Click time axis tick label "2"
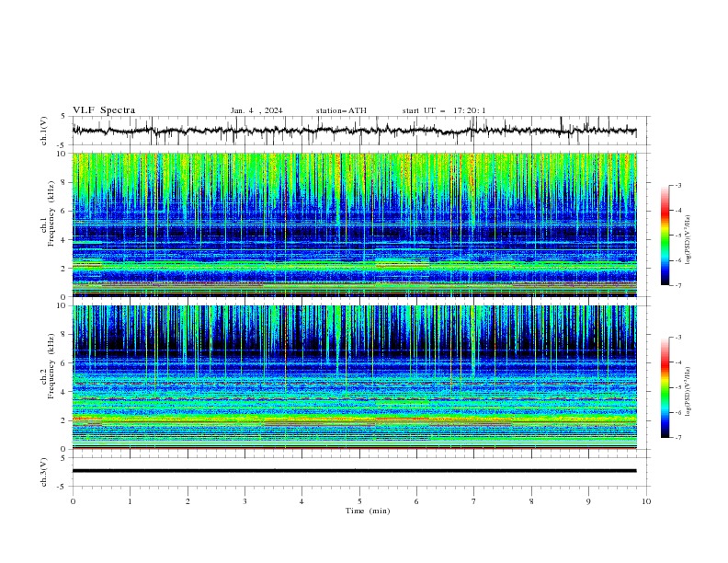Screen dimensions: 728x563 click(188, 501)
